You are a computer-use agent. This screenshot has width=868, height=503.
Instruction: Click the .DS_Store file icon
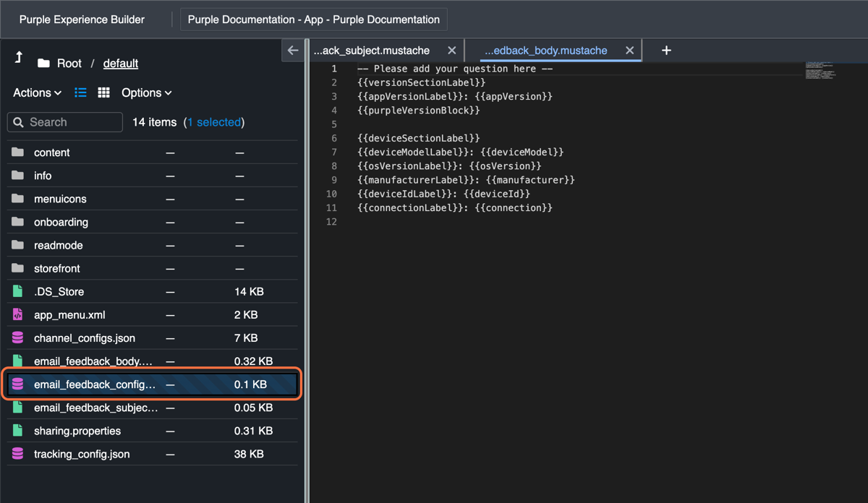click(x=18, y=291)
